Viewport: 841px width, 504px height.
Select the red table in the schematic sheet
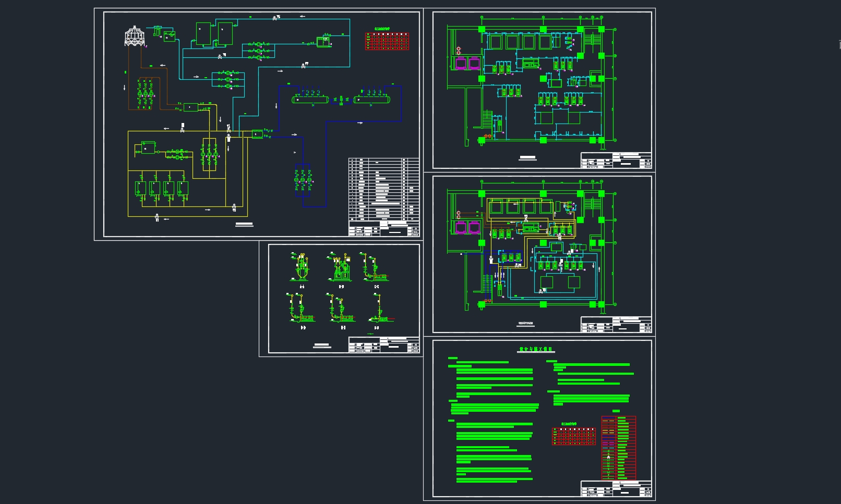pos(387,41)
